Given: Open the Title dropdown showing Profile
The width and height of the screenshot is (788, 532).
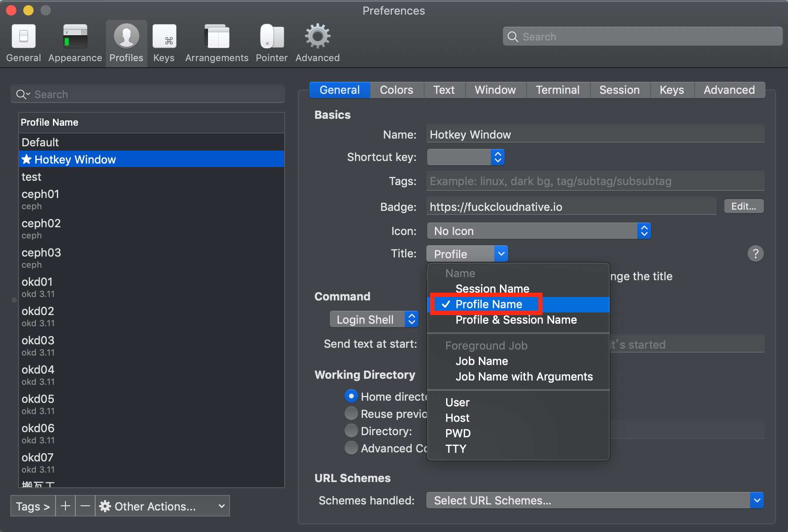Looking at the screenshot, I should pos(467,254).
